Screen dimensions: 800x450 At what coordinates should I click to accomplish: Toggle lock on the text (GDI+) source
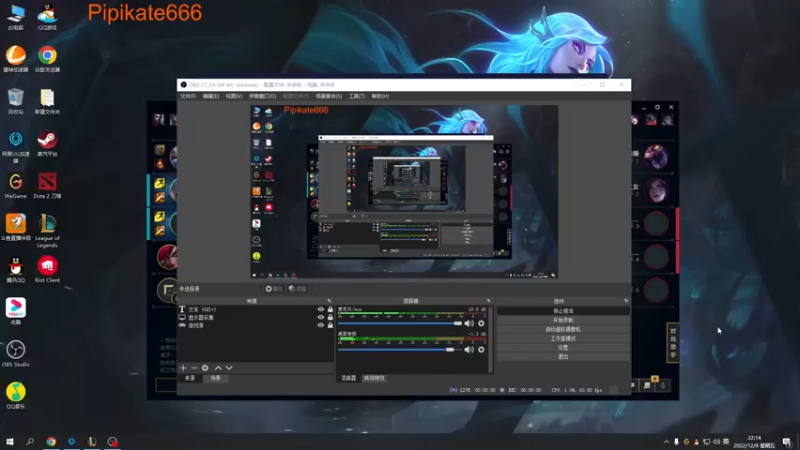[x=330, y=309]
